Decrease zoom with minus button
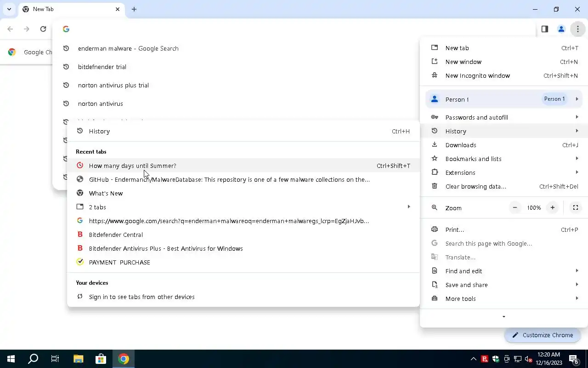Image resolution: width=588 pixels, height=368 pixels. click(515, 208)
